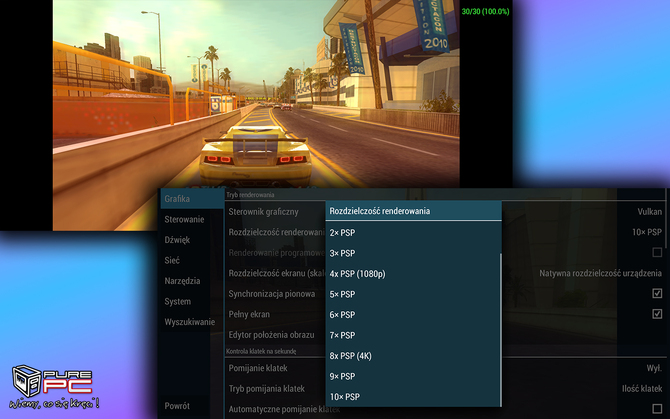Select 8x PSP (4K) resolution
670x419 pixels.
pos(413,356)
